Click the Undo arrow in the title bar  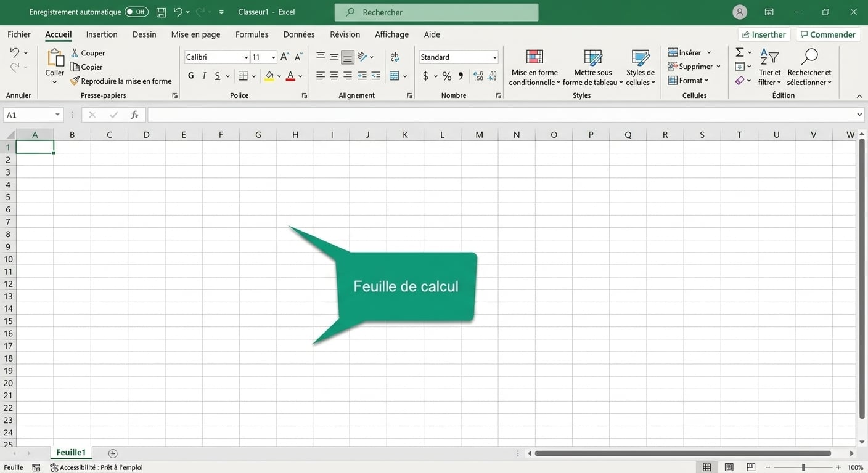tap(178, 12)
